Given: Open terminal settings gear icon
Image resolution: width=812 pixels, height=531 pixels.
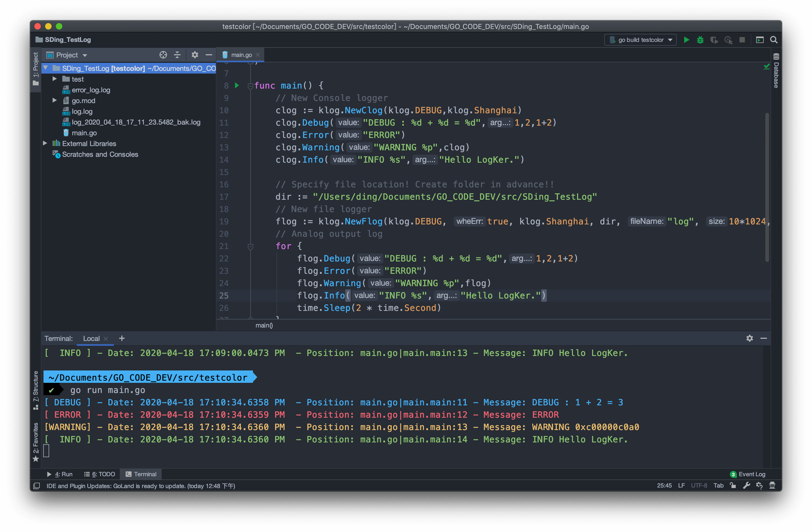Looking at the screenshot, I should coord(749,338).
